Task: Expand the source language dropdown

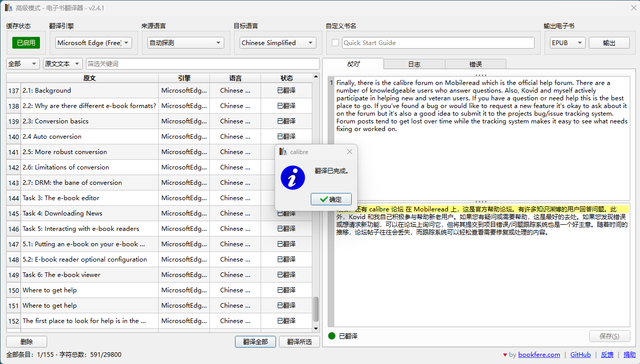Action: click(186, 43)
